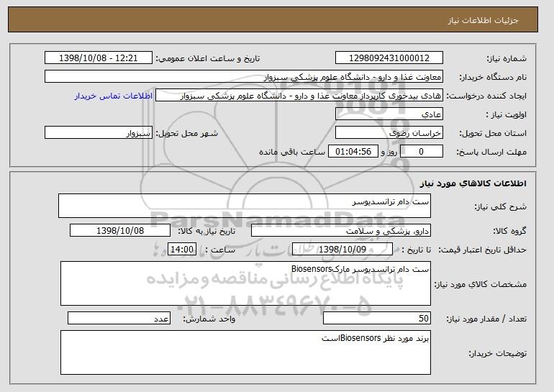Image resolution: width=554 pixels, height=392 pixels.
Task: Click the مشخصات کالای مورد نیاز text box
Action: click(245, 283)
